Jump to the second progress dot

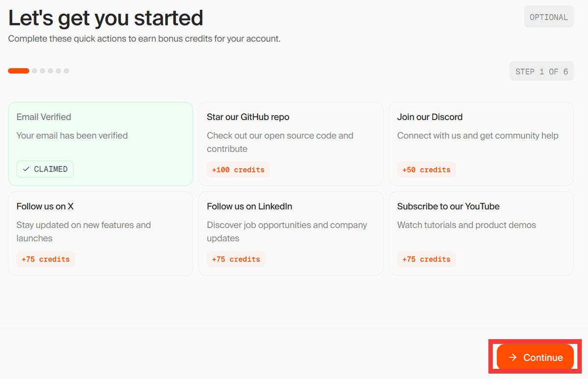click(x=35, y=71)
